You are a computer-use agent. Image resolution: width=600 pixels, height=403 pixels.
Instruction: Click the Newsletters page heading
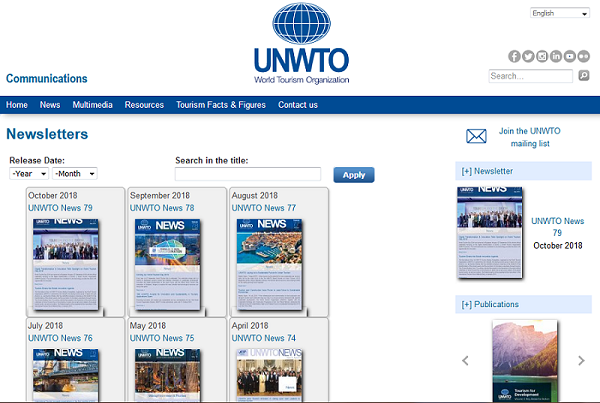click(47, 134)
